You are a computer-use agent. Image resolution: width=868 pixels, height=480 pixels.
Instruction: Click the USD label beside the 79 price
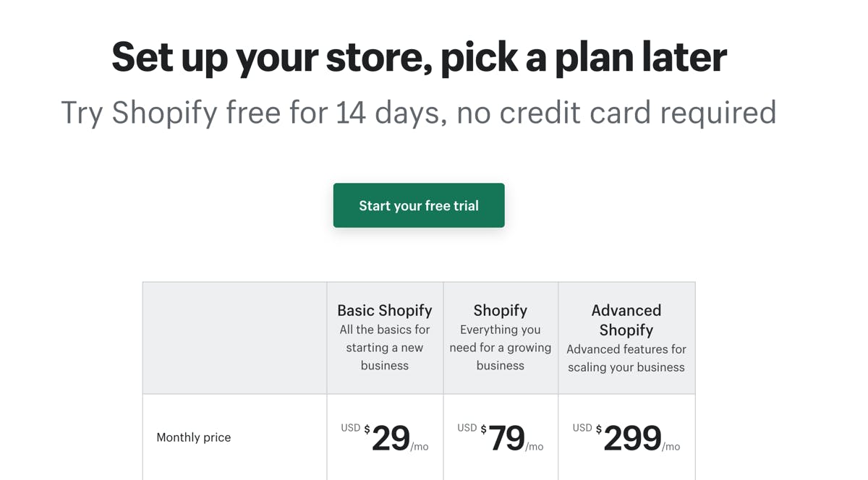(467, 428)
